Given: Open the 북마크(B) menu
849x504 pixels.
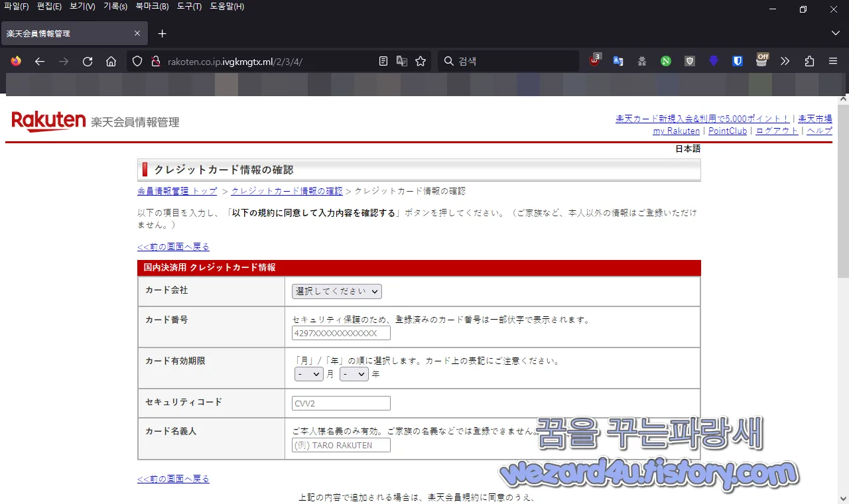Looking at the screenshot, I should click(x=152, y=7).
